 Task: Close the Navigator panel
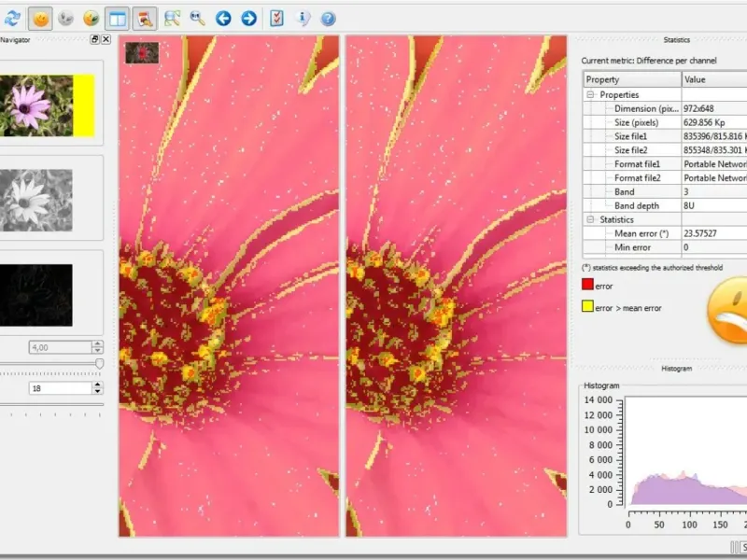[106, 39]
